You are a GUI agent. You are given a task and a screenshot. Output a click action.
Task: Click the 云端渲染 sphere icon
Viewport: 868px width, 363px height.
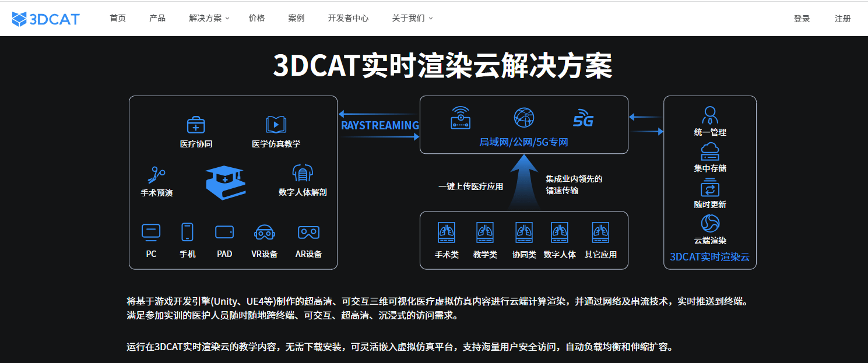click(710, 223)
